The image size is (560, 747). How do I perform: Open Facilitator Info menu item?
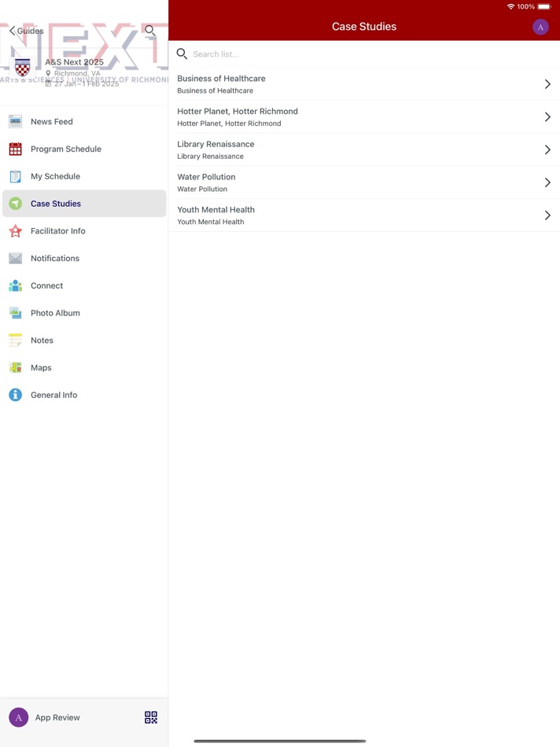pos(84,231)
